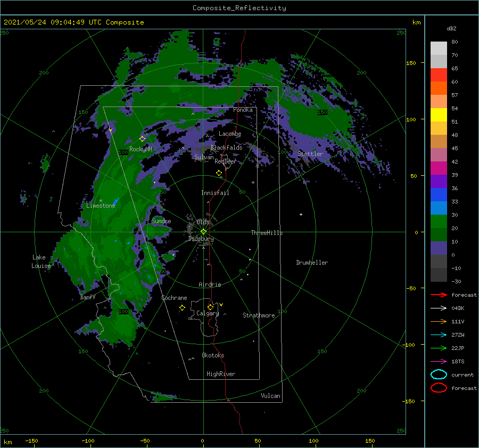Viewport: 479px width, 448px height.
Task: Click the Didsbury city label
Action: pos(201,239)
